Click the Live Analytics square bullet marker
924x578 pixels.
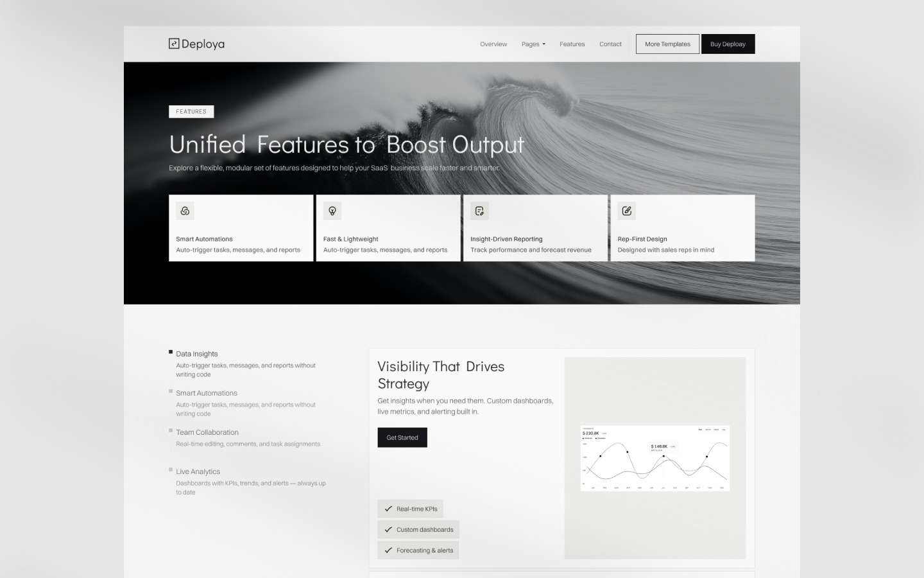pyautogui.click(x=171, y=469)
